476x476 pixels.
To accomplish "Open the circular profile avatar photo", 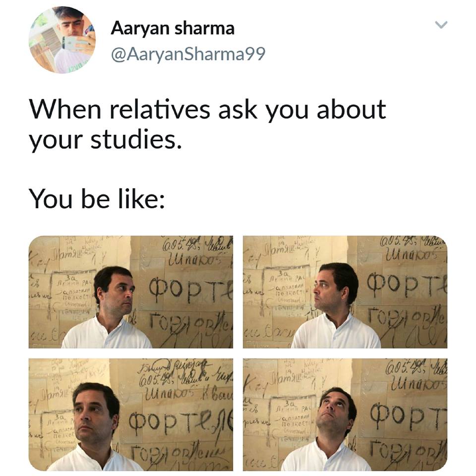I will [x=62, y=40].
